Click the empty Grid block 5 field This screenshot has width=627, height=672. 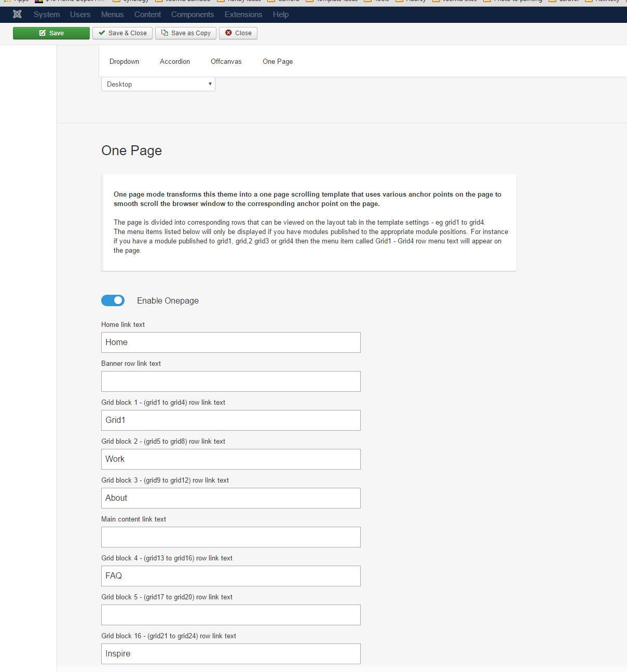(x=231, y=615)
